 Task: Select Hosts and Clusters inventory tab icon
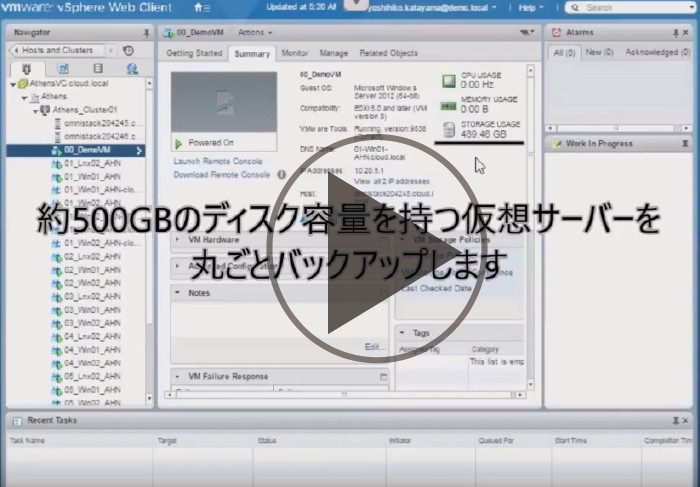pyautogui.click(x=27, y=69)
